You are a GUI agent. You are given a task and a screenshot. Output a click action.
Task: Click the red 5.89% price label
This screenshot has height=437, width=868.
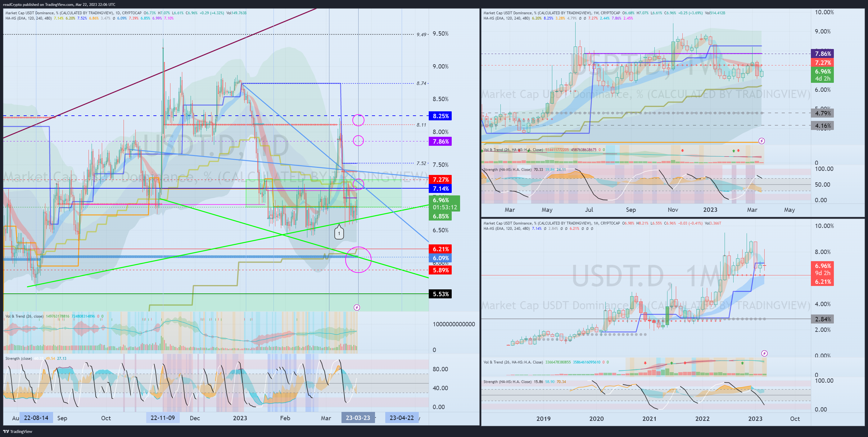[x=441, y=270]
